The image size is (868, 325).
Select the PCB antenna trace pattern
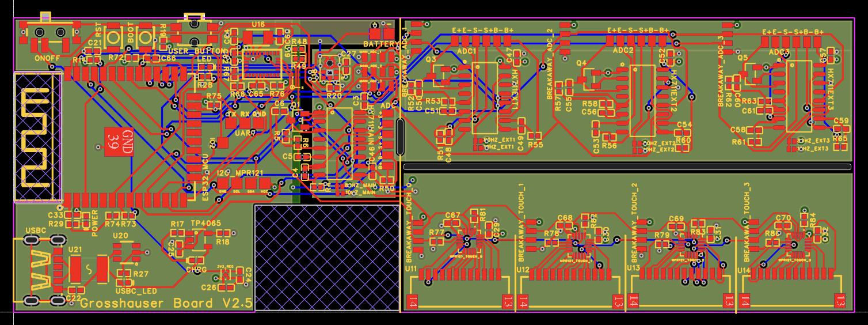coord(35,137)
